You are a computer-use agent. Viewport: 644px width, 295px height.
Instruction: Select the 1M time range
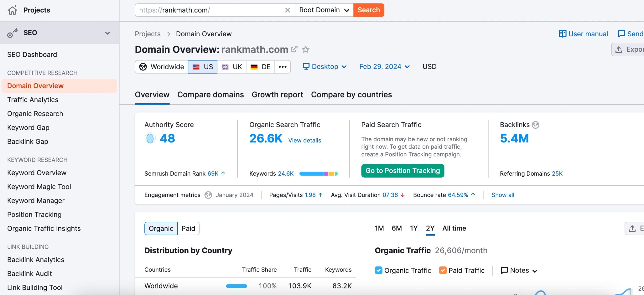[x=379, y=228]
